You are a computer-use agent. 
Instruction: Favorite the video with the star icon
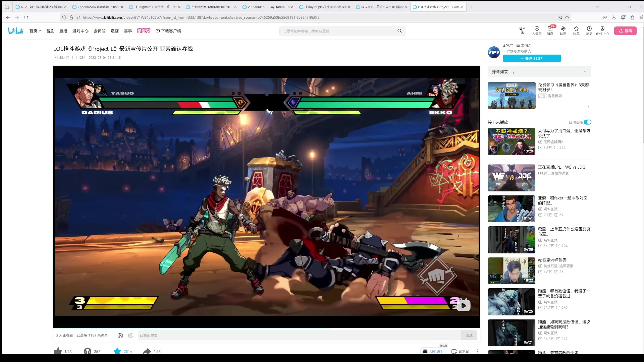pyautogui.click(x=117, y=351)
